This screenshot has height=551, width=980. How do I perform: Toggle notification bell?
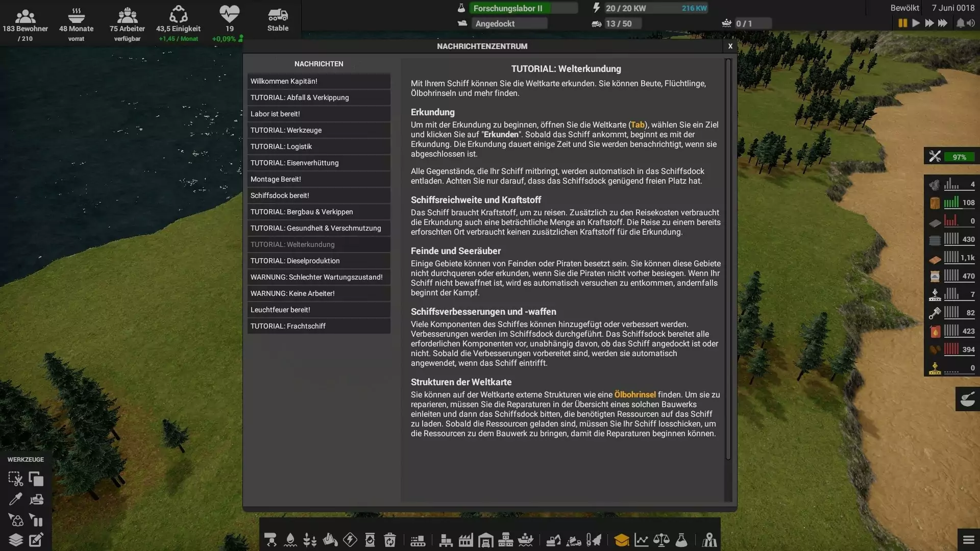960,23
